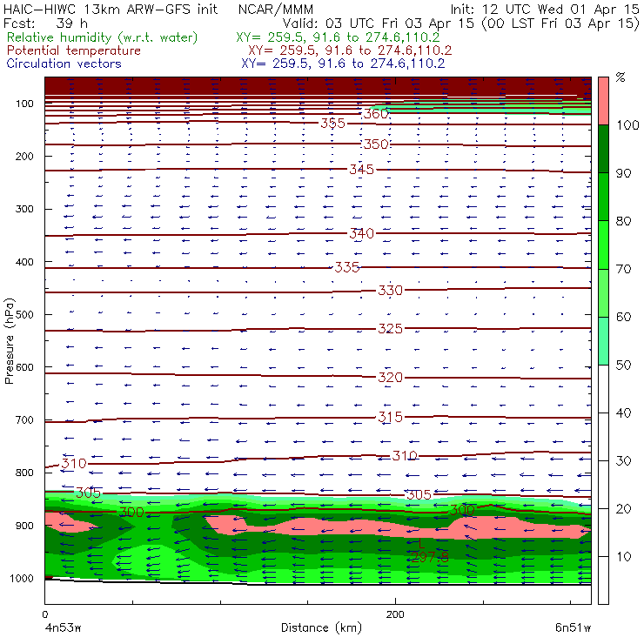This screenshot has height=644, width=644.
Task: Click the '10' colorbar scale label
Action: click(x=623, y=556)
